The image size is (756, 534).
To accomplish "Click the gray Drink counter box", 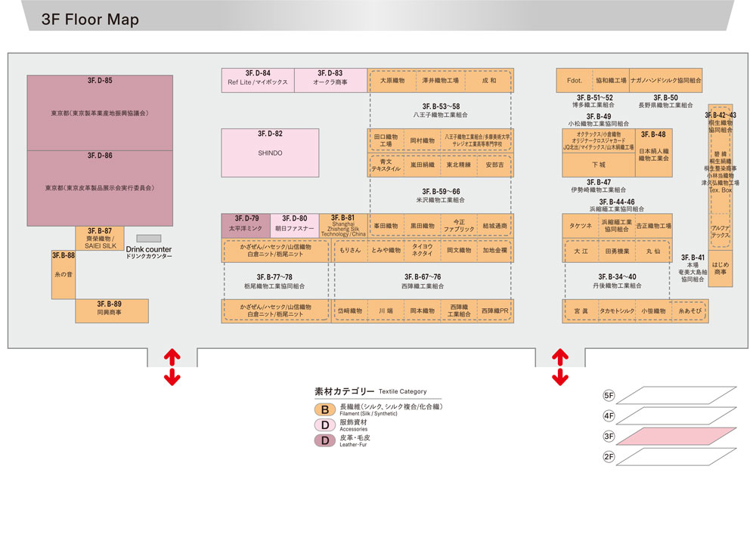I will tap(148, 239).
